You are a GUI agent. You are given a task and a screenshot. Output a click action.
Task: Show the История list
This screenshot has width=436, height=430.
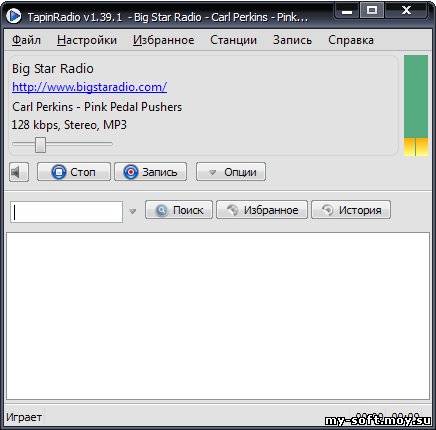(351, 210)
